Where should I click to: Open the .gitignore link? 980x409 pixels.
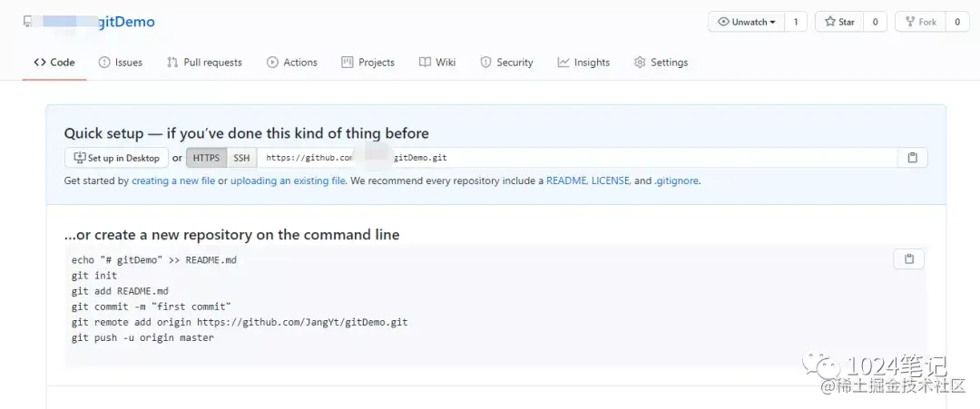[677, 181]
